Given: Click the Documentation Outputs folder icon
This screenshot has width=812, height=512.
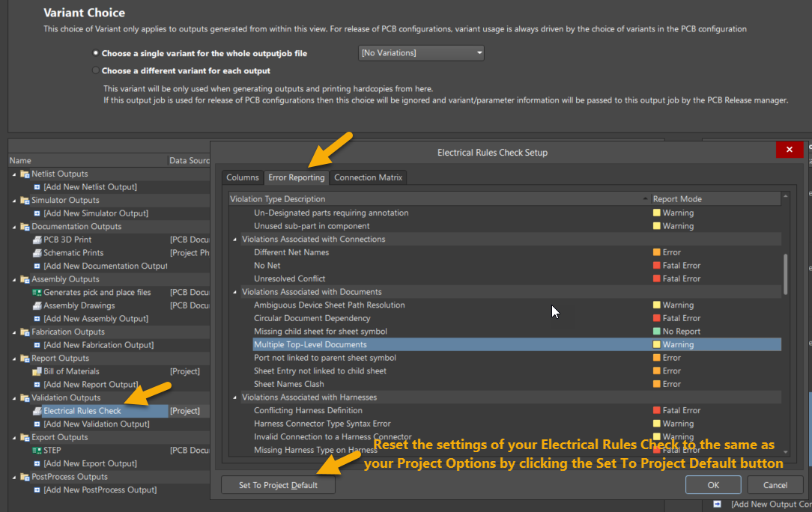Looking at the screenshot, I should 25,227.
